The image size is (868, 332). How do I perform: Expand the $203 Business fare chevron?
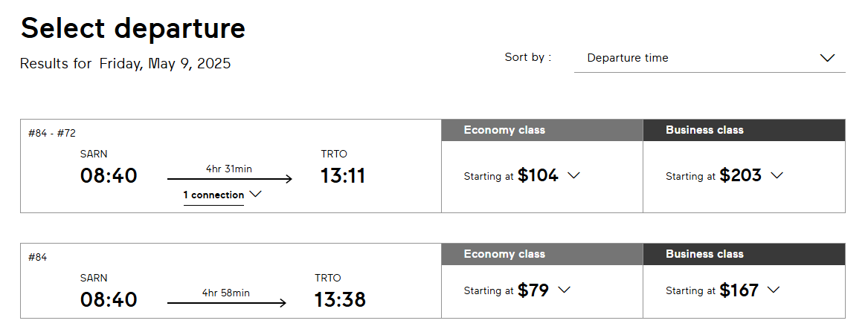[777, 176]
